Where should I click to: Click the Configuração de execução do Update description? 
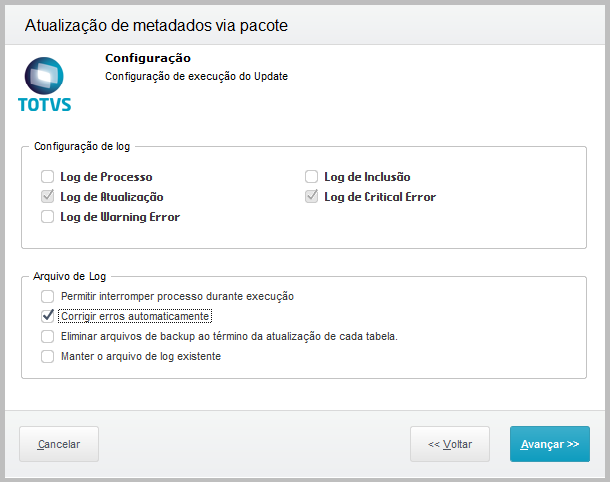[196, 76]
